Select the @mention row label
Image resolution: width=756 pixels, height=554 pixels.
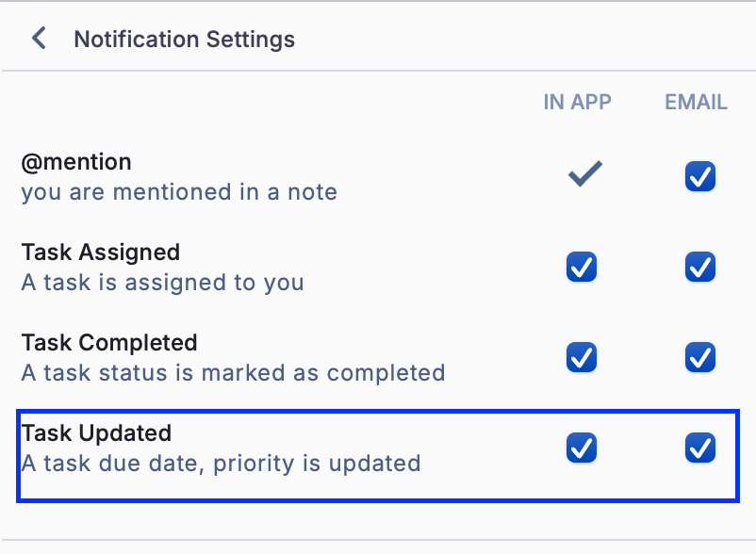pos(76,162)
